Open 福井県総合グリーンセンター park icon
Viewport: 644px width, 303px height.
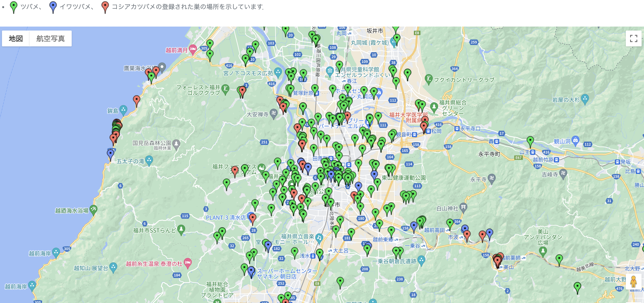pos(434,107)
